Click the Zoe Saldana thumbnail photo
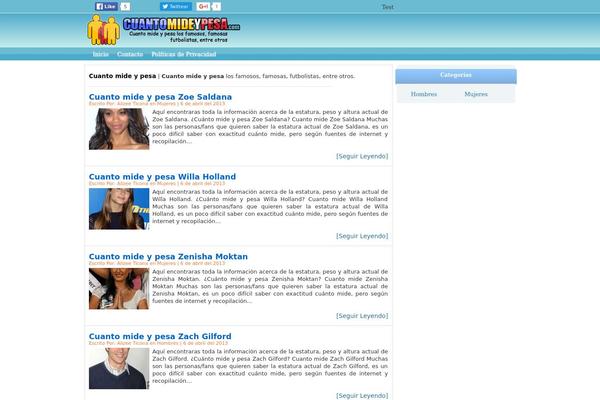 pos(119,129)
